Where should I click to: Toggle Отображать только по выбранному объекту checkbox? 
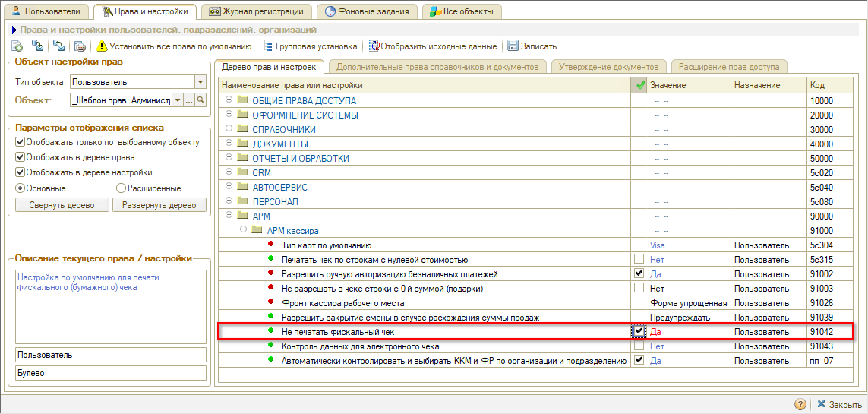[x=21, y=142]
